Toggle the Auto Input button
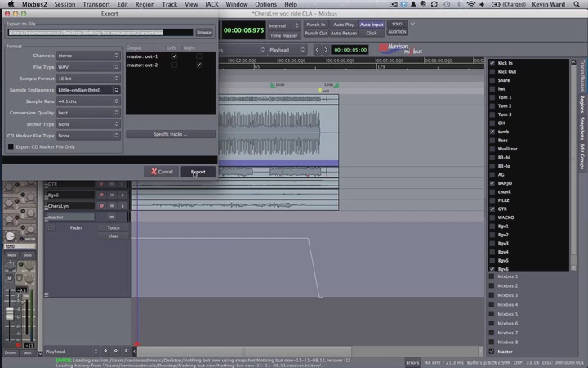This screenshot has width=588, height=368. [x=372, y=25]
